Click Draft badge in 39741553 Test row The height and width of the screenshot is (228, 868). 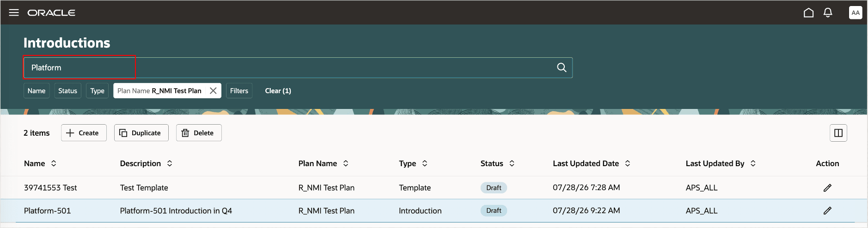[494, 188]
